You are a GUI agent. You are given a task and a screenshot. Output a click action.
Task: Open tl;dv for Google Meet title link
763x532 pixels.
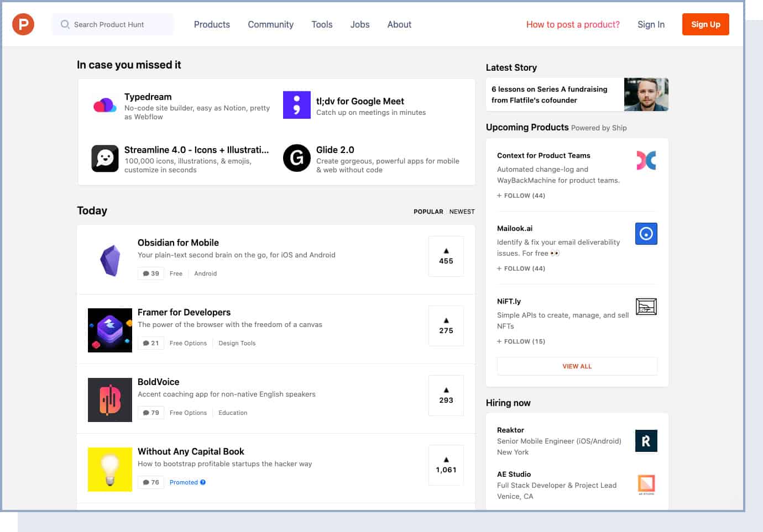click(x=360, y=101)
